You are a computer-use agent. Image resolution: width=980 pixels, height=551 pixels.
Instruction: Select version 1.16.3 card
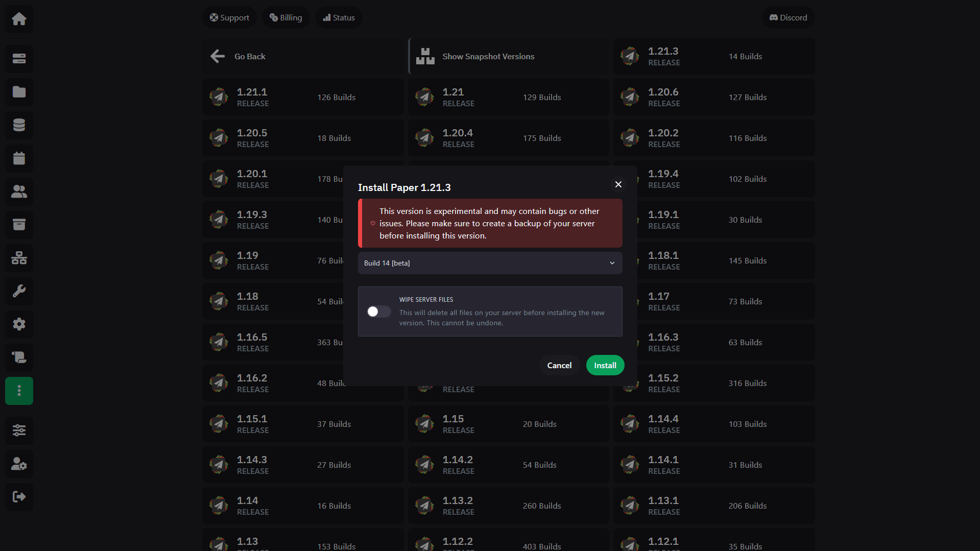coord(726,342)
